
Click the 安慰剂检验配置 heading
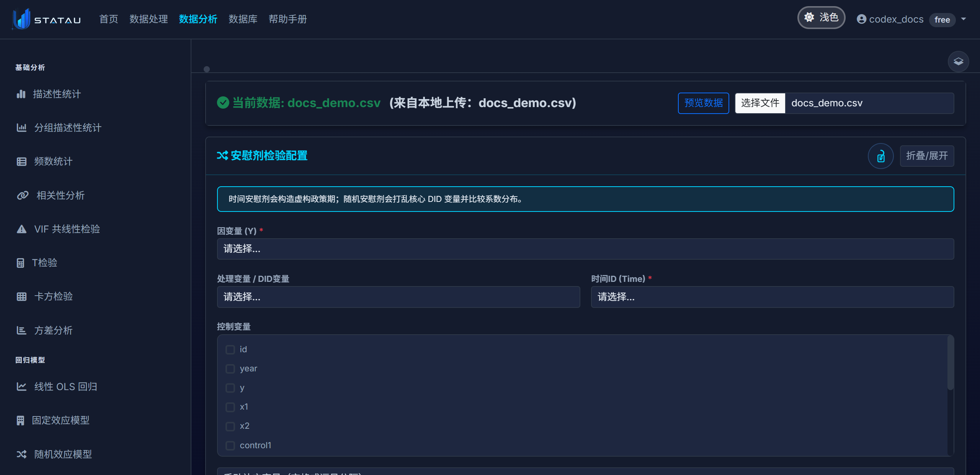[x=269, y=156]
